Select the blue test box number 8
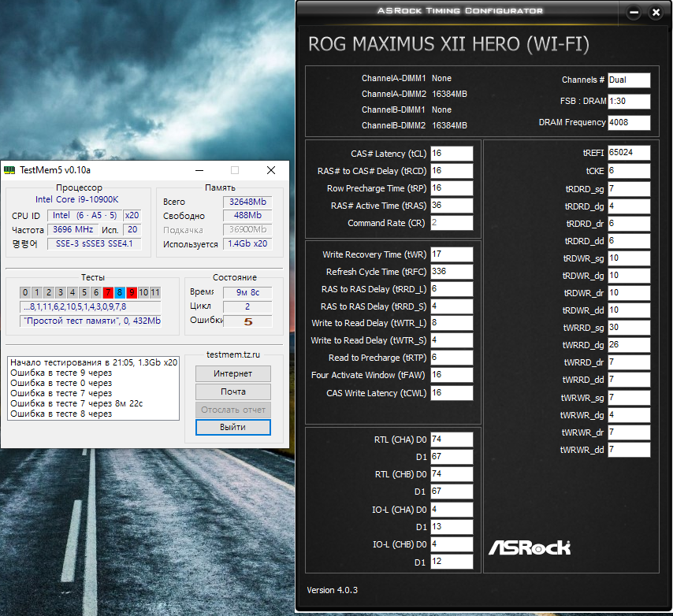The width and height of the screenshot is (673, 616). [x=120, y=292]
